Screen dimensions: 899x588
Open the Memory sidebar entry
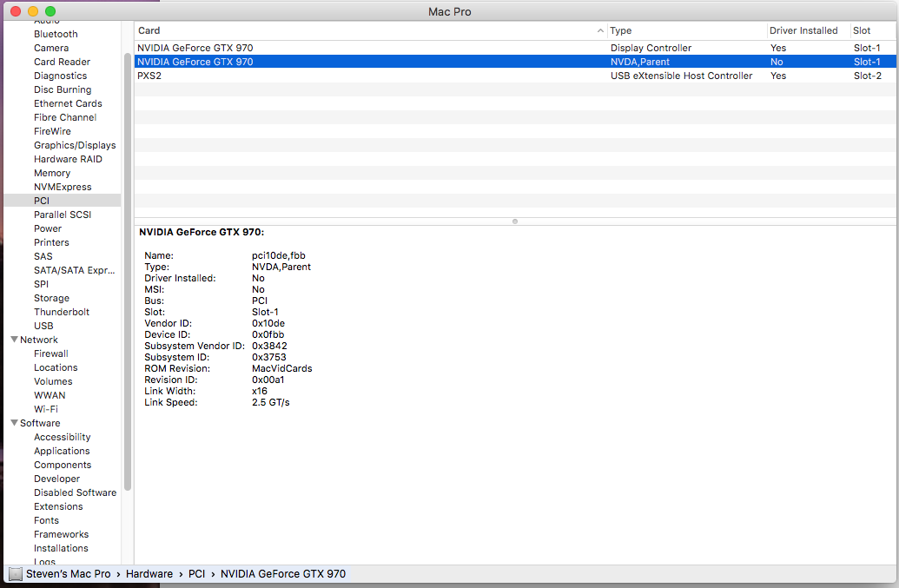click(x=51, y=173)
